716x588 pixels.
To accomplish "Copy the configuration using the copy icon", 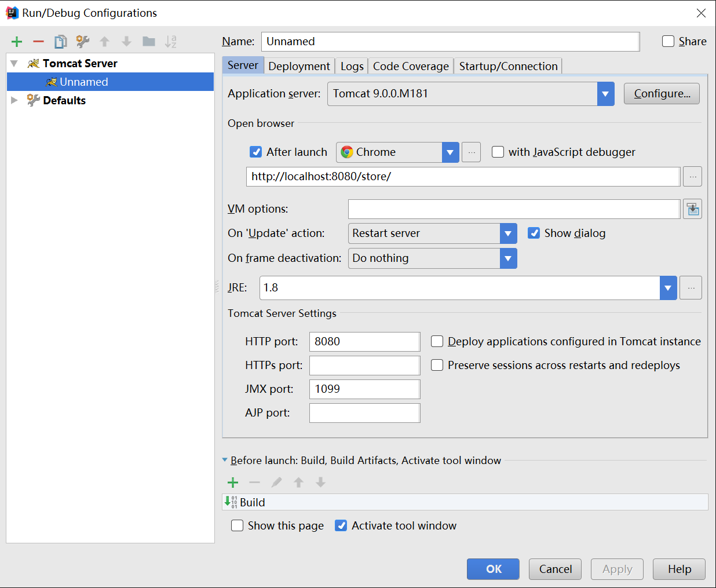I will (60, 42).
